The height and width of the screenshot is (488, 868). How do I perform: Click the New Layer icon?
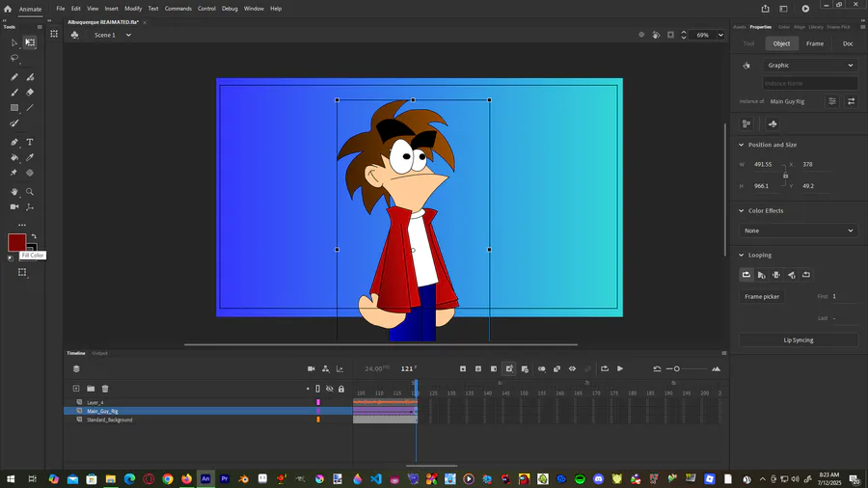(x=76, y=389)
